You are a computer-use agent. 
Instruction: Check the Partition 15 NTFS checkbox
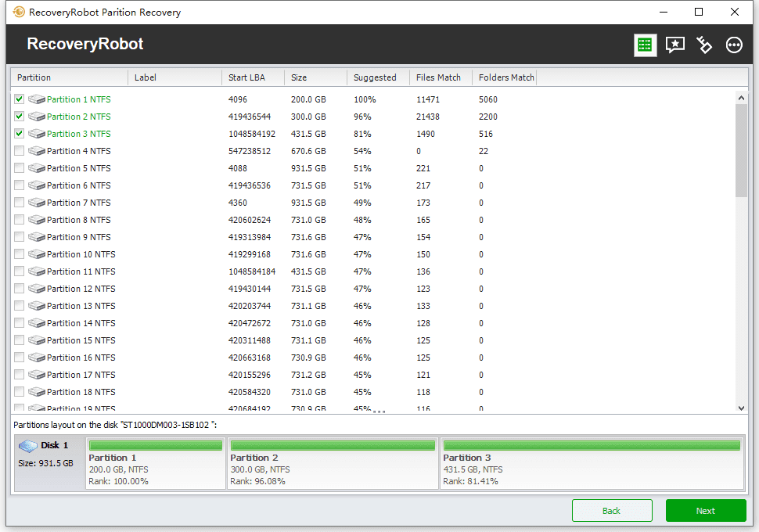(x=19, y=340)
